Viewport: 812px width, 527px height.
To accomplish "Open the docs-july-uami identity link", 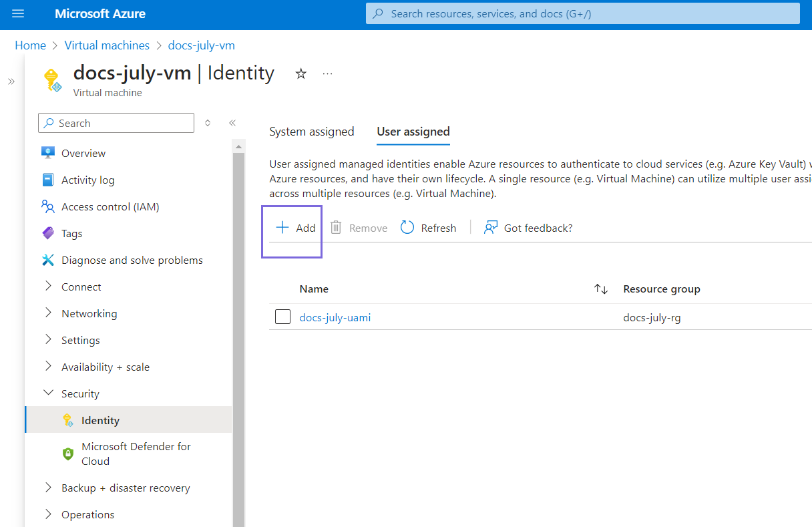I will pos(335,317).
